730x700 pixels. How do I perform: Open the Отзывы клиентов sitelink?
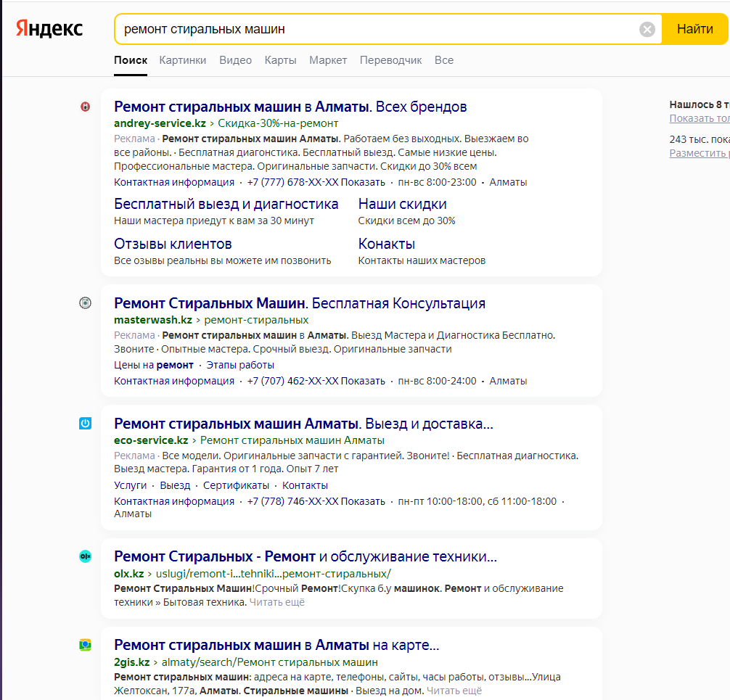173,244
